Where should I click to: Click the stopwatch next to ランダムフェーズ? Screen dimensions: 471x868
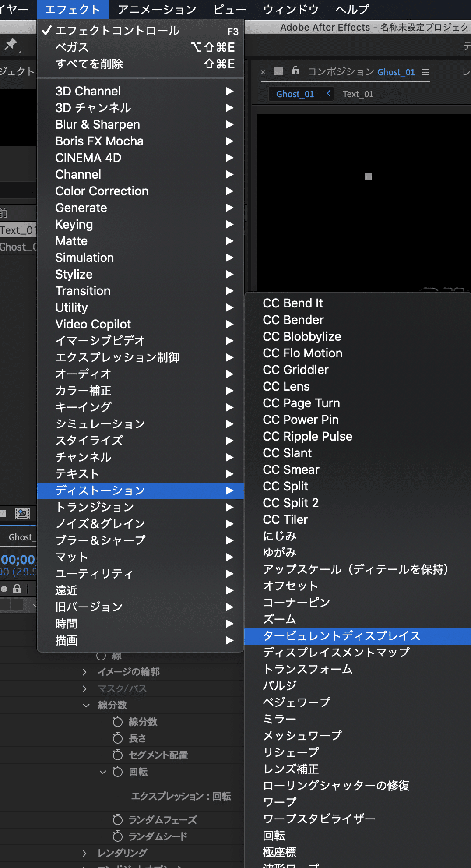[x=117, y=819]
